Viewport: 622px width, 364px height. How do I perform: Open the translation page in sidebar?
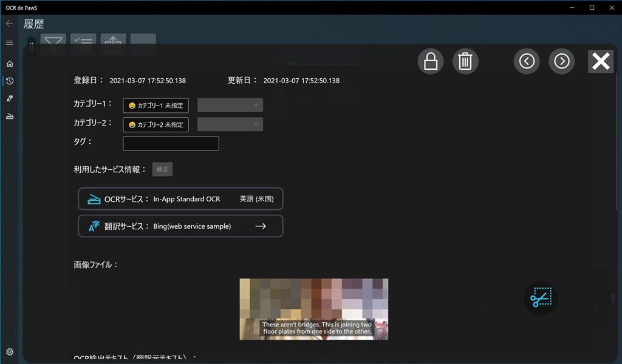pos(9,99)
